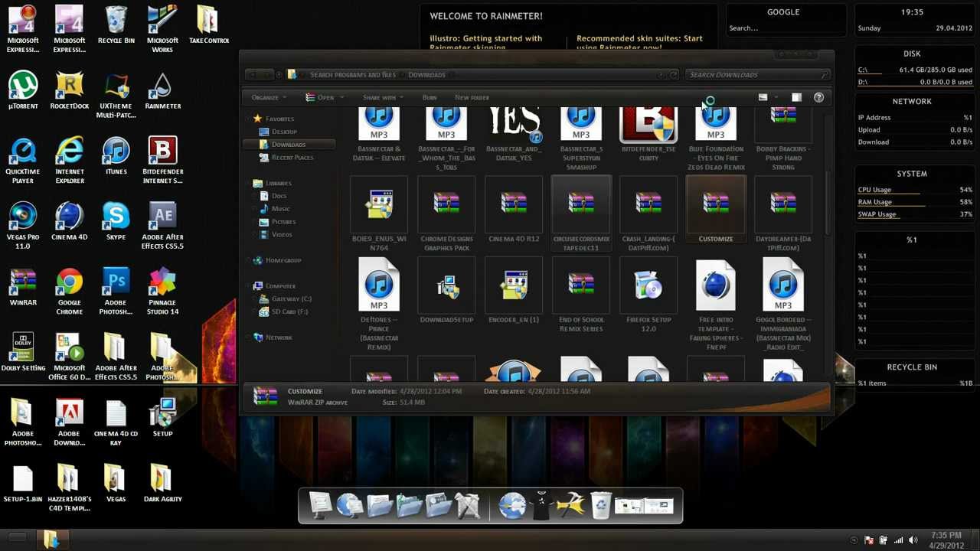Launch Skype from the desktop
The height and width of the screenshot is (551, 980).
point(116,221)
